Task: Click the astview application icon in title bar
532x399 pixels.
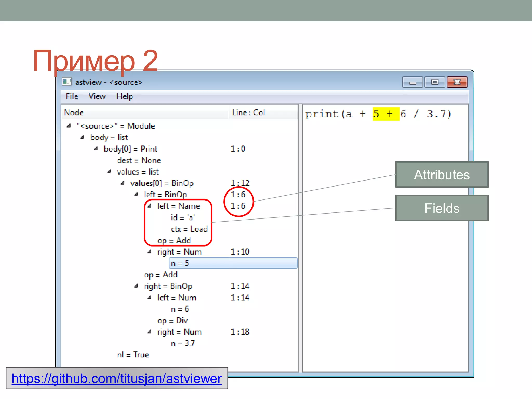Action: [x=66, y=82]
